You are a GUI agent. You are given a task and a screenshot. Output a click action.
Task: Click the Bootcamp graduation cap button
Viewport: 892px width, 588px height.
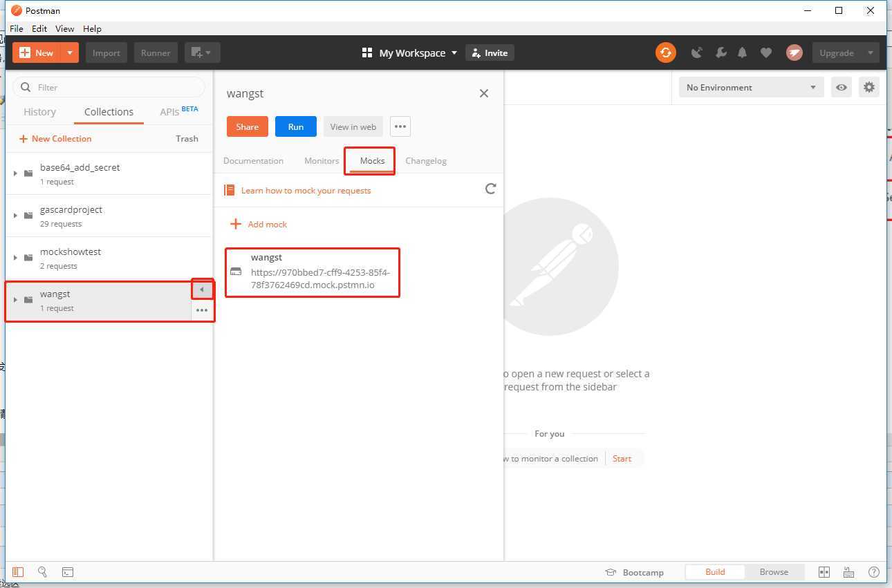[x=634, y=572]
